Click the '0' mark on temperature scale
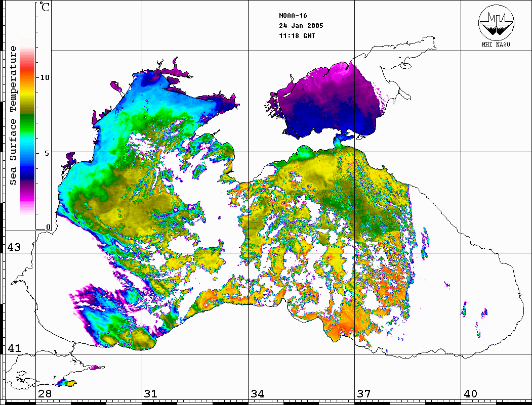This screenshot has height=405, width=532. (x=48, y=227)
